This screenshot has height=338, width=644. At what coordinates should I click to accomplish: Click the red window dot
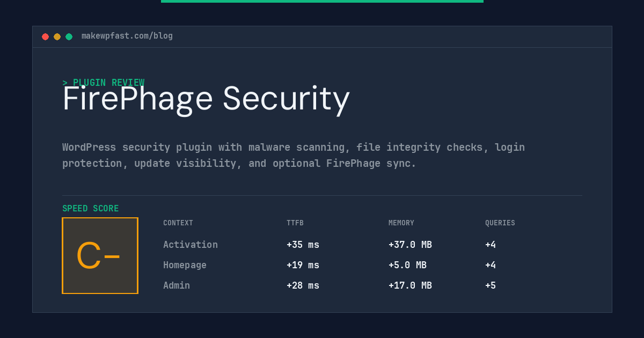coord(45,36)
